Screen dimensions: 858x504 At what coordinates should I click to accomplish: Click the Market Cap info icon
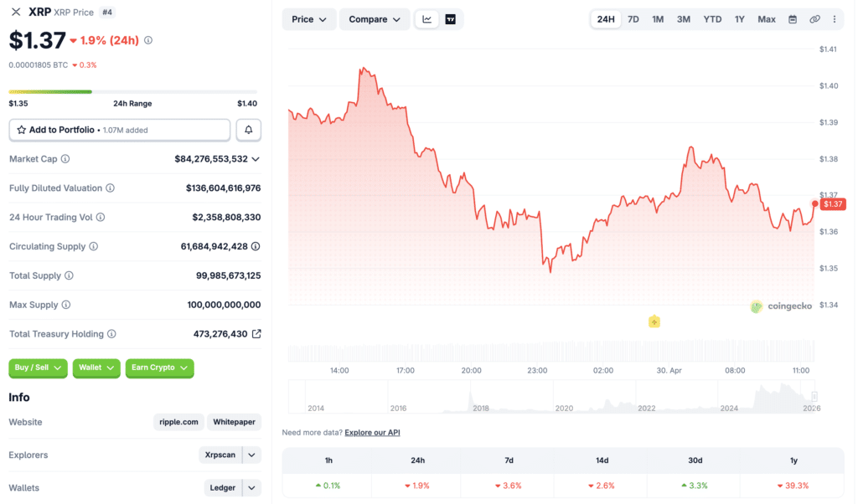point(65,159)
